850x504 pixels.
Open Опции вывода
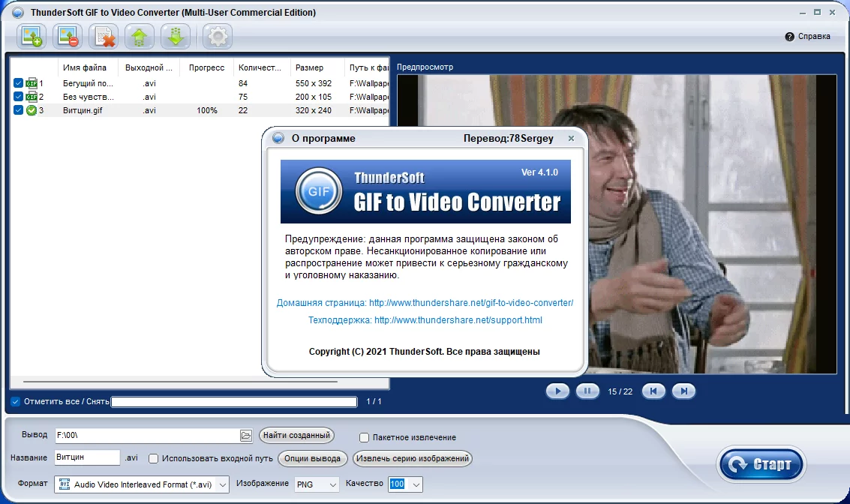312,458
